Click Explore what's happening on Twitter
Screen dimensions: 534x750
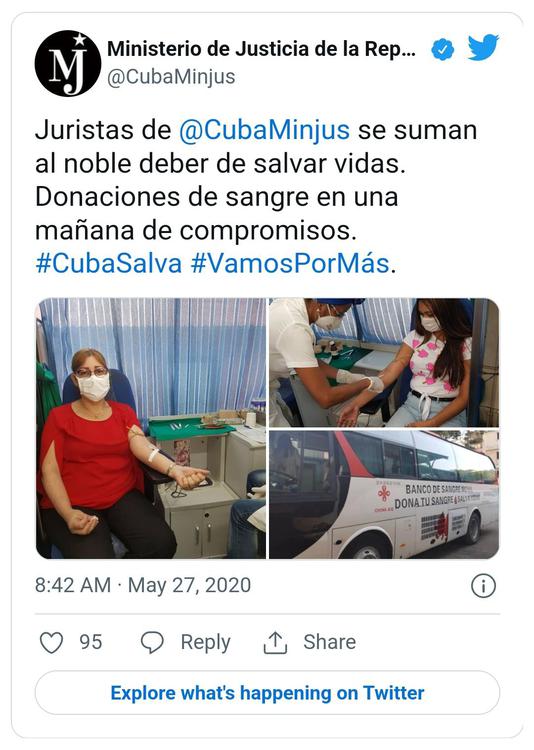coord(267,693)
